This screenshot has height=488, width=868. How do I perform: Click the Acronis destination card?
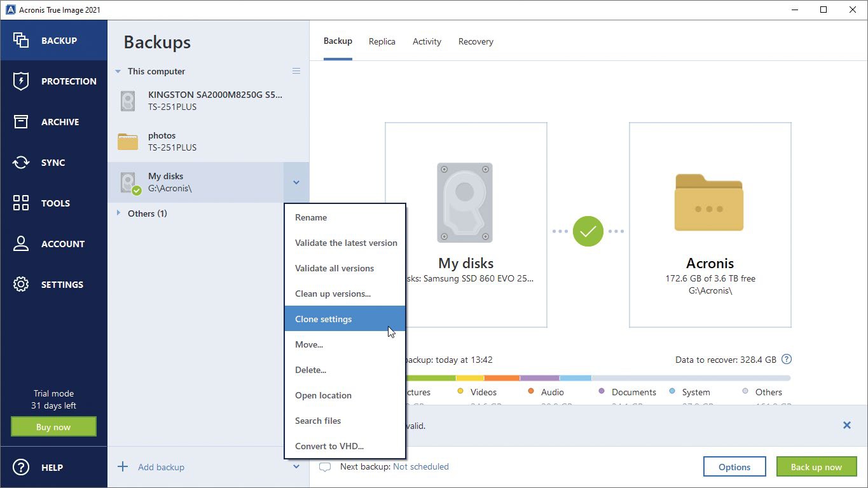710,225
